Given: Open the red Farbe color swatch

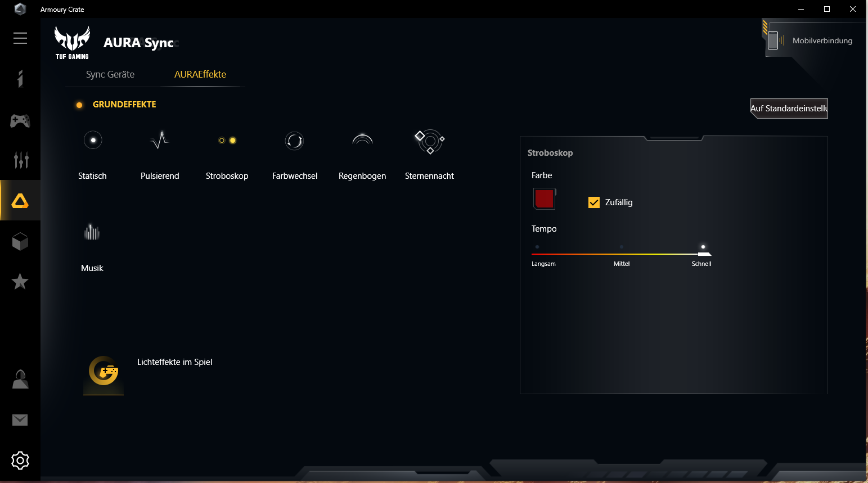Looking at the screenshot, I should 544,198.
